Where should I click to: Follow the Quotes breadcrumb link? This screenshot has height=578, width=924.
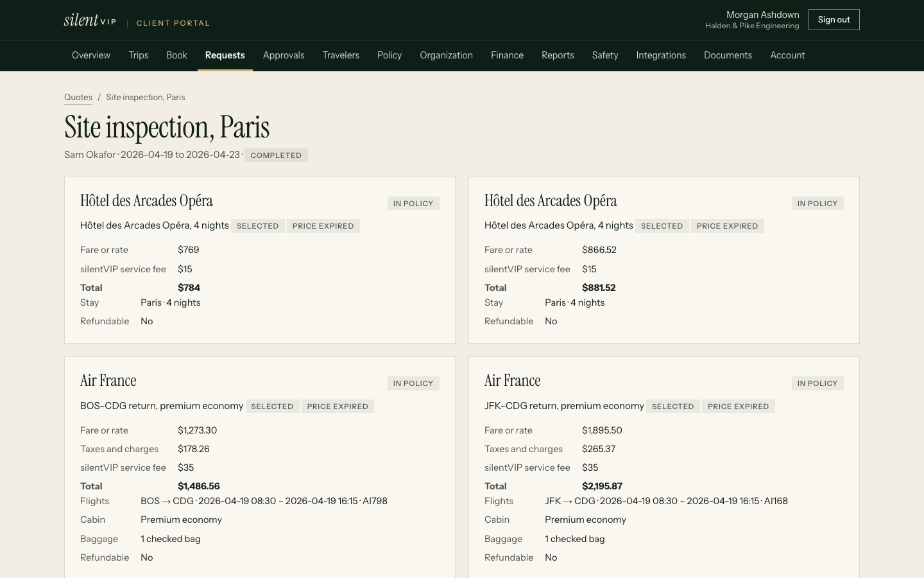pos(78,98)
